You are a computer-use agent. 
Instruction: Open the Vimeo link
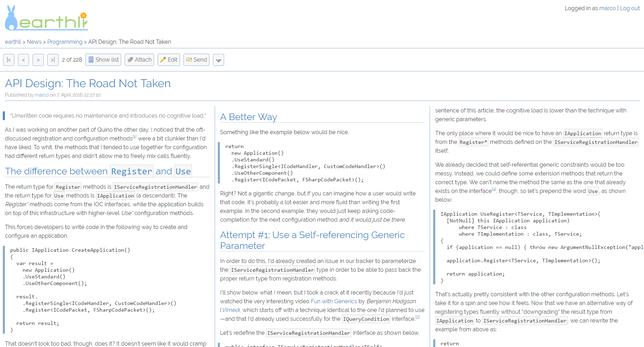[230, 310]
